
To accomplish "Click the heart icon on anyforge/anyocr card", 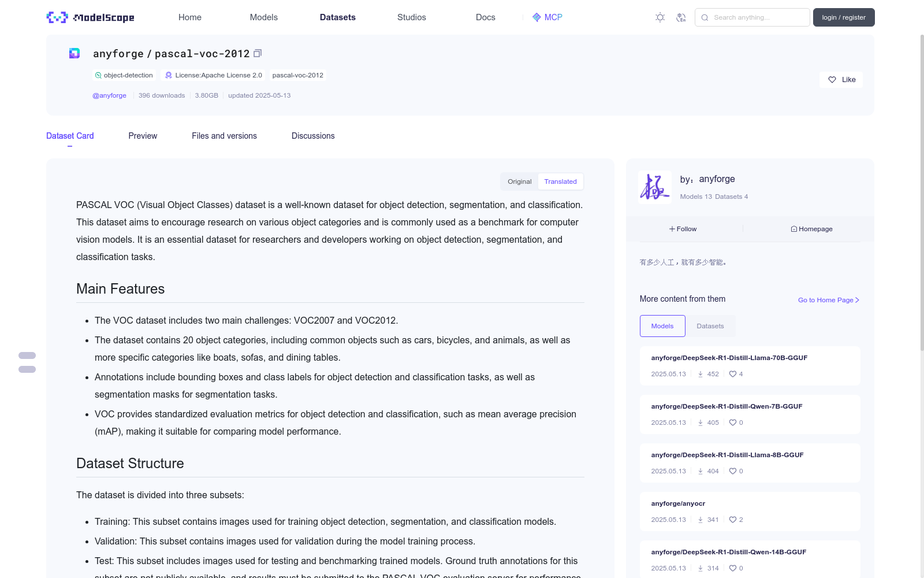I will [x=733, y=520].
